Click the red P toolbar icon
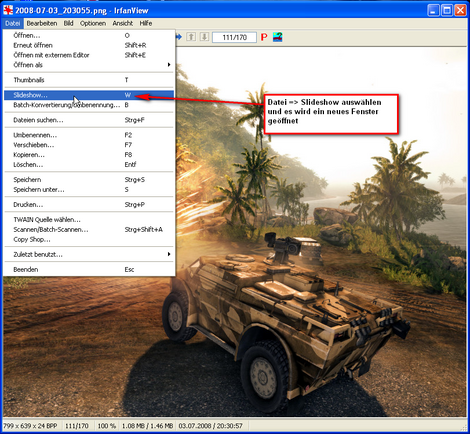 [264, 37]
